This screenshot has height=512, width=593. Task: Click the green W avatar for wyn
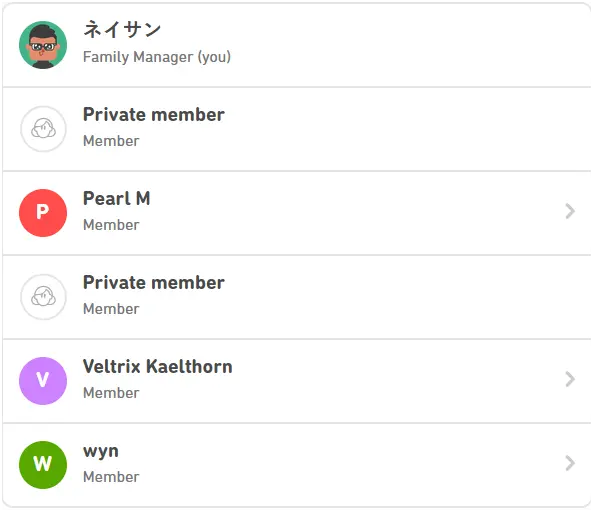tap(43, 465)
